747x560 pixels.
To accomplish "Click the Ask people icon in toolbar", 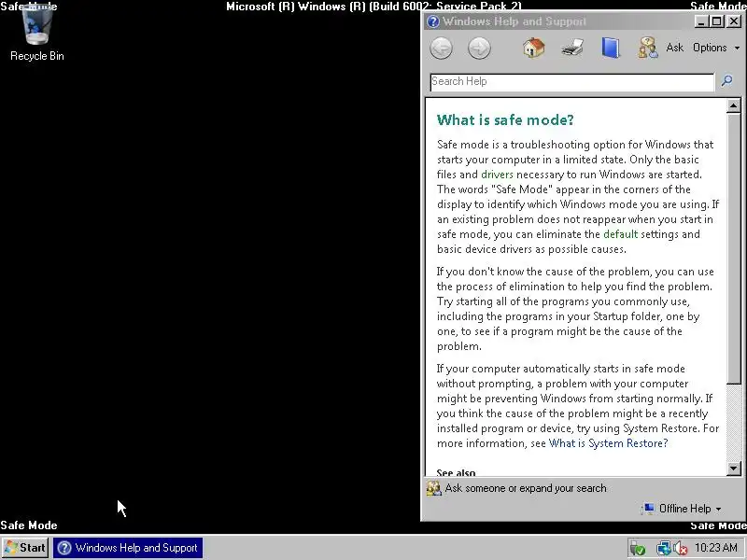I will coord(648,48).
